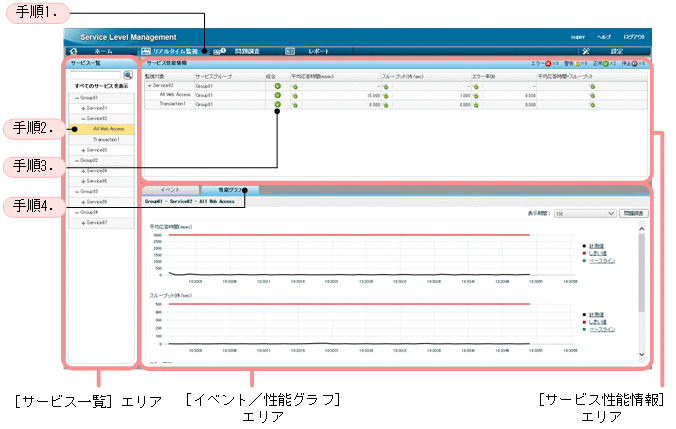676x429 pixels.
Task: Click しきい値 legend link in throughput graph
Action: (x=598, y=322)
